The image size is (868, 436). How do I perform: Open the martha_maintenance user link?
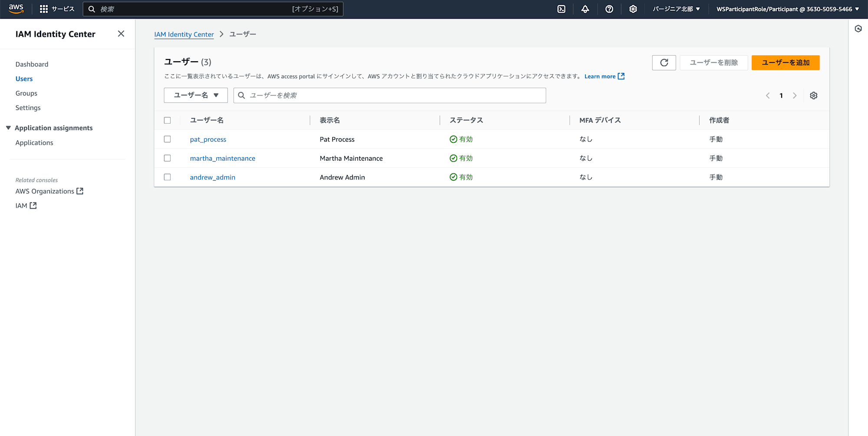(223, 159)
